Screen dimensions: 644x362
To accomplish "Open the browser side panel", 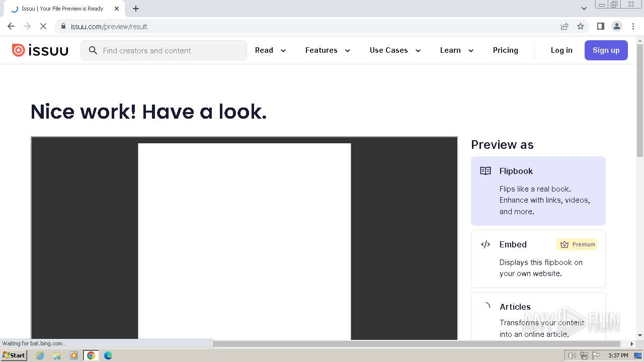I will coord(600,26).
